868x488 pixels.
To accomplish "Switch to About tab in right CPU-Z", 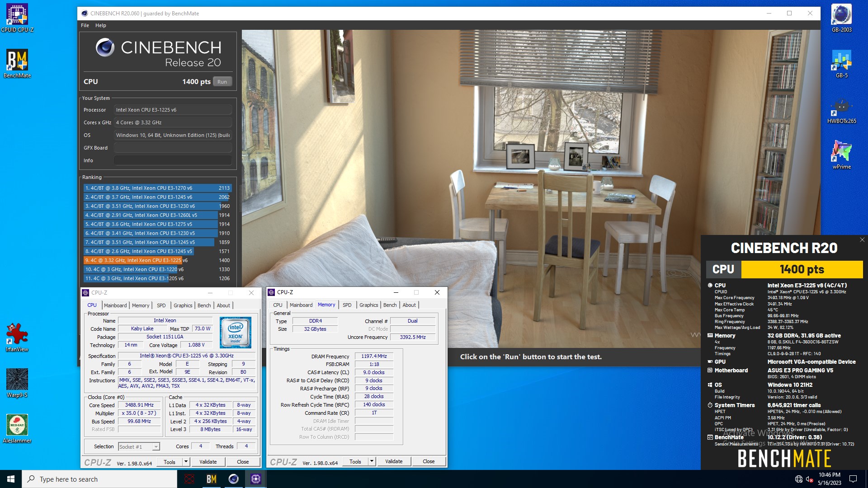I will (x=409, y=305).
